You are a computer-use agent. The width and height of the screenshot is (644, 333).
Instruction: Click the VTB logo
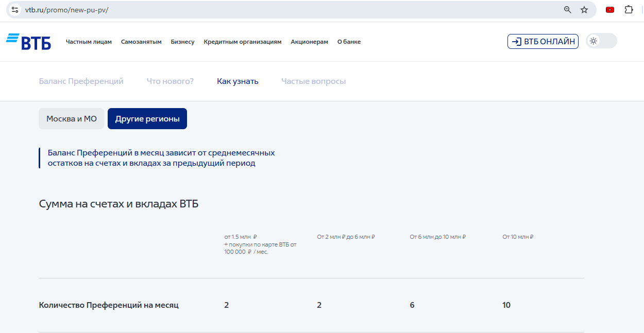point(29,42)
